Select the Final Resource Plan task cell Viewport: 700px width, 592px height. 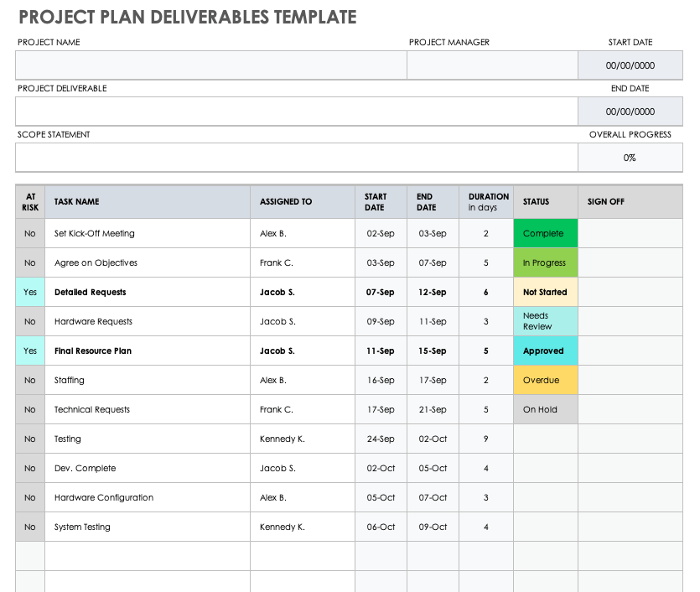(x=148, y=351)
